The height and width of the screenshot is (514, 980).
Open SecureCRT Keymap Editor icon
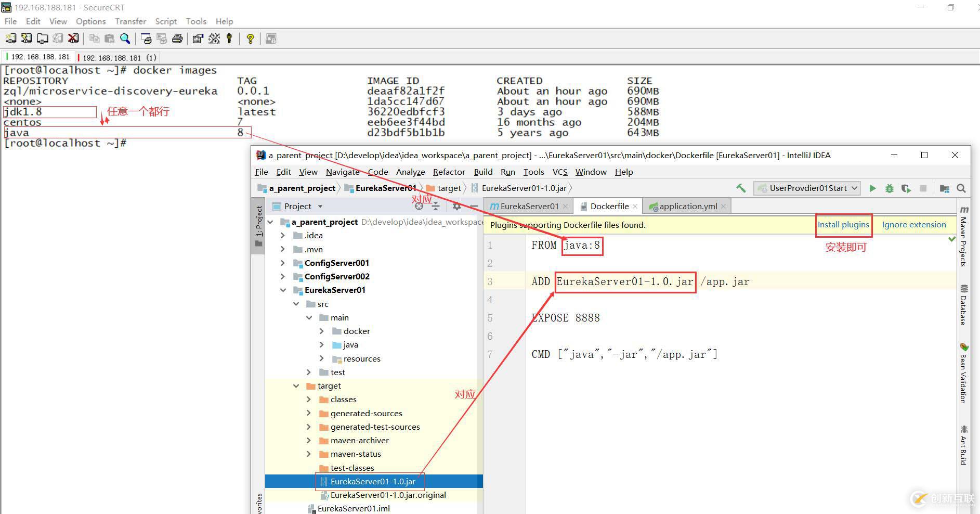tap(214, 38)
